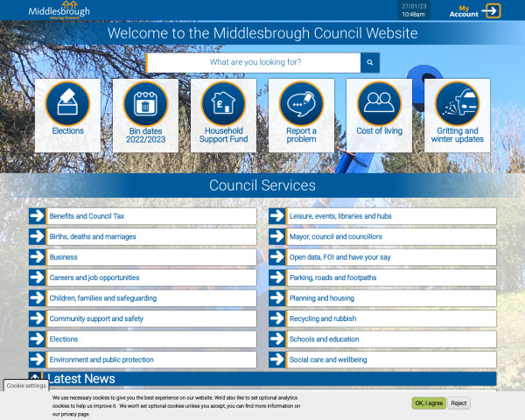Click the 'Cost of living' tile label
This screenshot has height=420, width=525.
pos(380,131)
